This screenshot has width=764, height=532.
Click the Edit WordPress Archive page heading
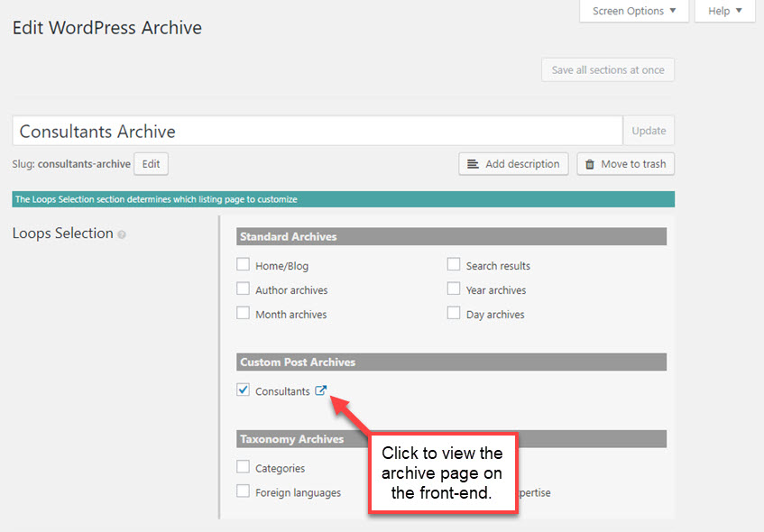point(107,28)
